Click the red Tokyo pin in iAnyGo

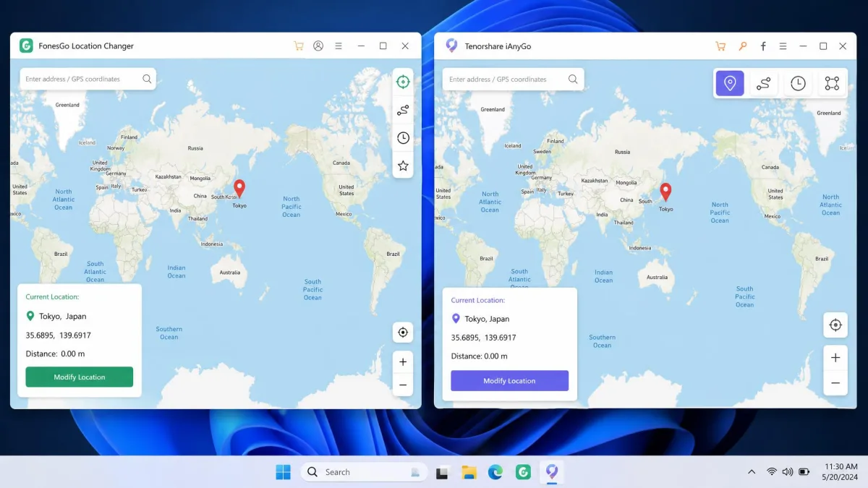click(x=666, y=192)
